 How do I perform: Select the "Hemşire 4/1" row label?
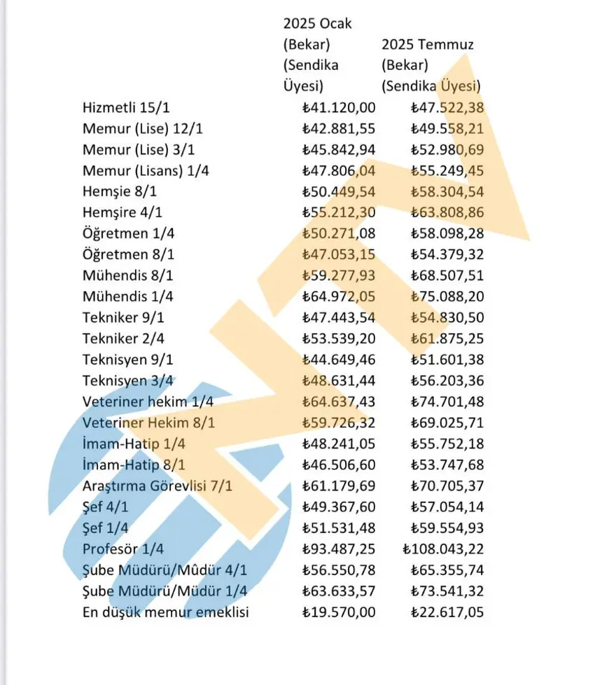pyautogui.click(x=124, y=213)
